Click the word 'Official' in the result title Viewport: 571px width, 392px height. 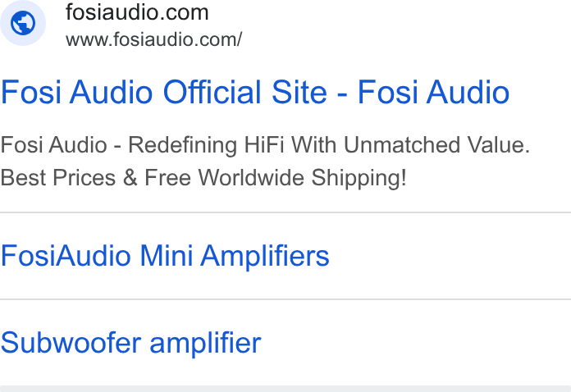click(212, 93)
